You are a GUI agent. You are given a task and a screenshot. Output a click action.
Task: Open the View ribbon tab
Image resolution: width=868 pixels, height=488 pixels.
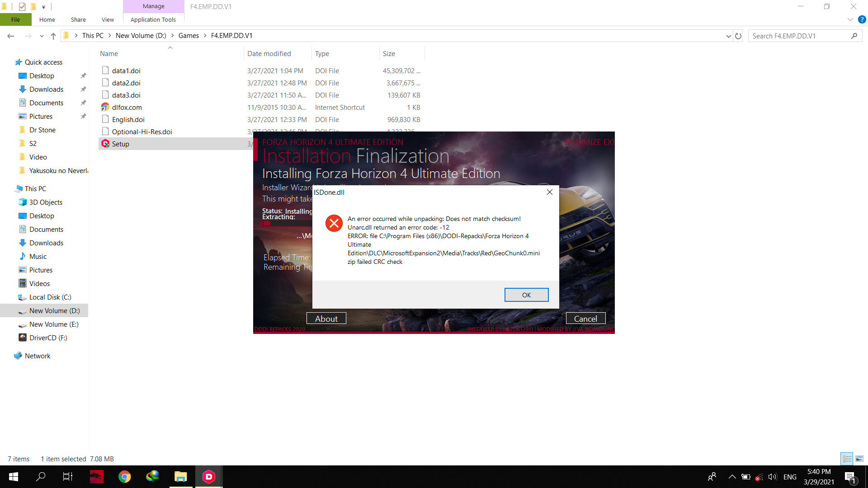tap(108, 19)
